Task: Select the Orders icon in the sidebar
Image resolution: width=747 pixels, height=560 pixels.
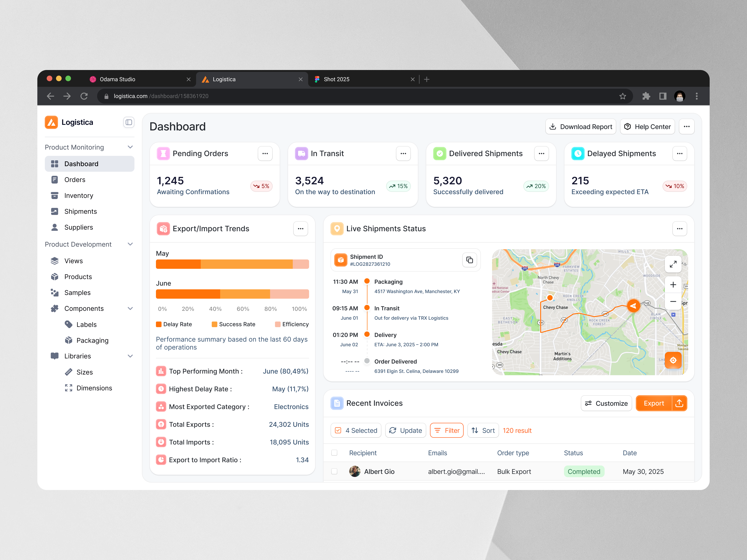Action: pyautogui.click(x=55, y=180)
